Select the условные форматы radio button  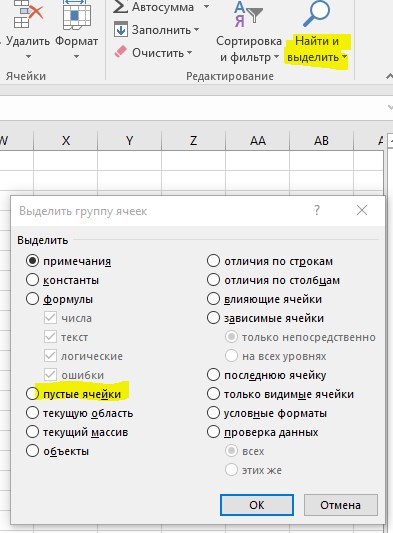213,413
